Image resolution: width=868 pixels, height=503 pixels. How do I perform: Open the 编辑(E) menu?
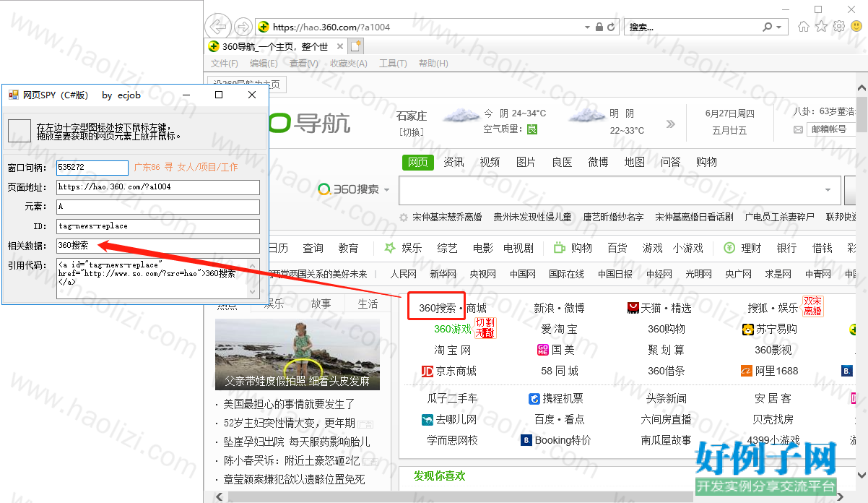pyautogui.click(x=264, y=64)
